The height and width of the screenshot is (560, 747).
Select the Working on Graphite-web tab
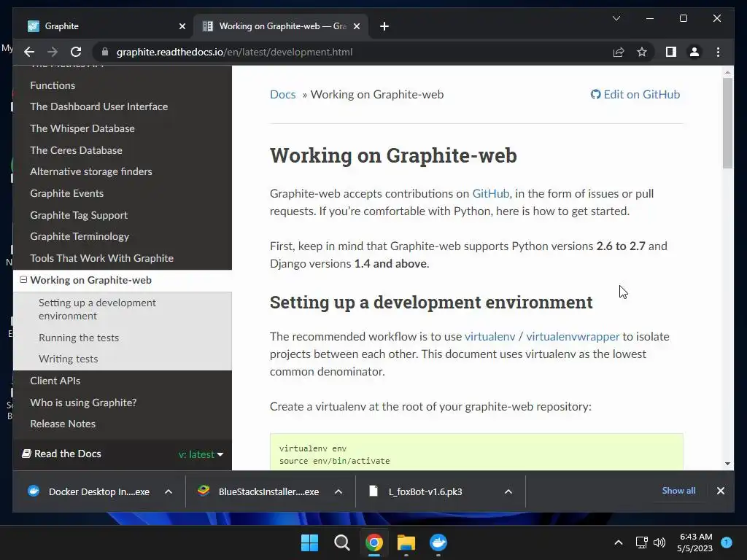(x=281, y=26)
